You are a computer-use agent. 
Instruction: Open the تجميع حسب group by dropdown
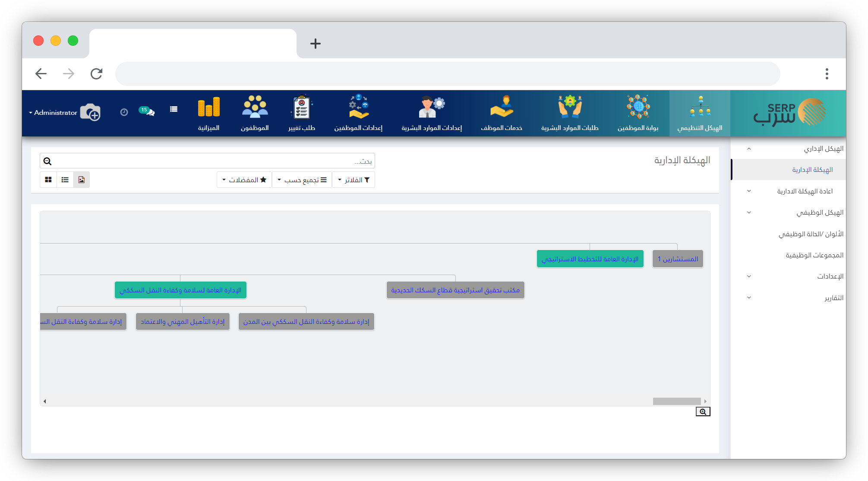(x=302, y=180)
